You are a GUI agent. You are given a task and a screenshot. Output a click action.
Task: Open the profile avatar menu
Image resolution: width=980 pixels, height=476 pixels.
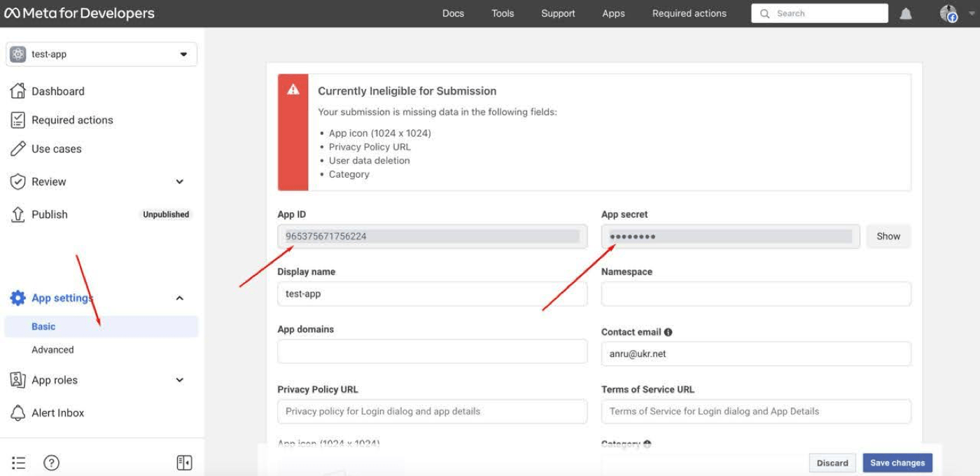pyautogui.click(x=948, y=13)
